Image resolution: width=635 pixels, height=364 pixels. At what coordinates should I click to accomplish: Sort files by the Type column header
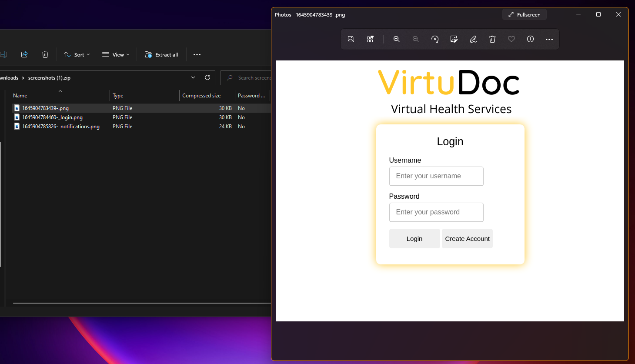coord(144,96)
